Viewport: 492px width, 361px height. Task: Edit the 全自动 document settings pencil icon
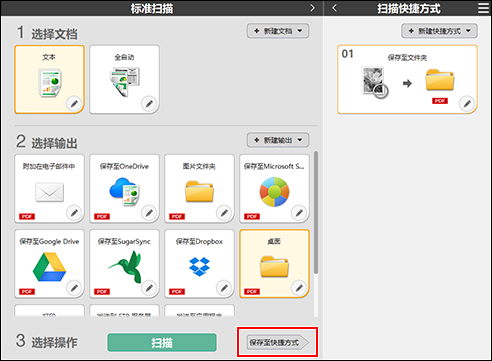coord(149,103)
